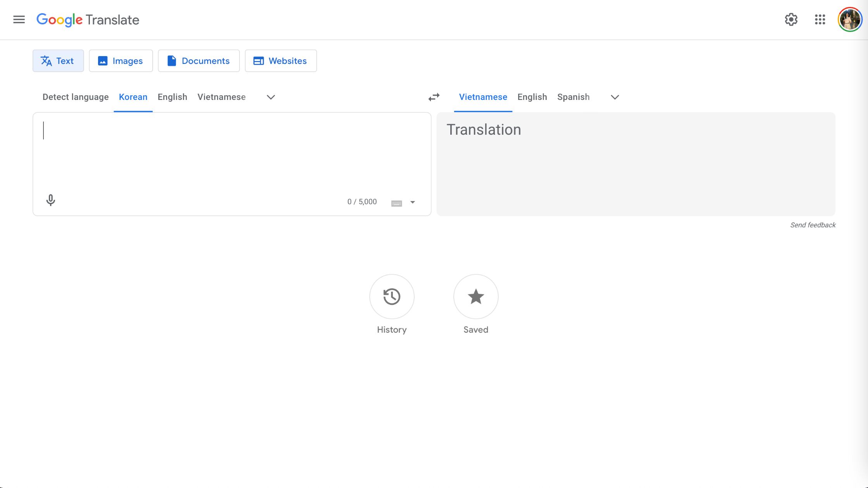Open the History panel
This screenshot has height=488, width=868.
(392, 297)
